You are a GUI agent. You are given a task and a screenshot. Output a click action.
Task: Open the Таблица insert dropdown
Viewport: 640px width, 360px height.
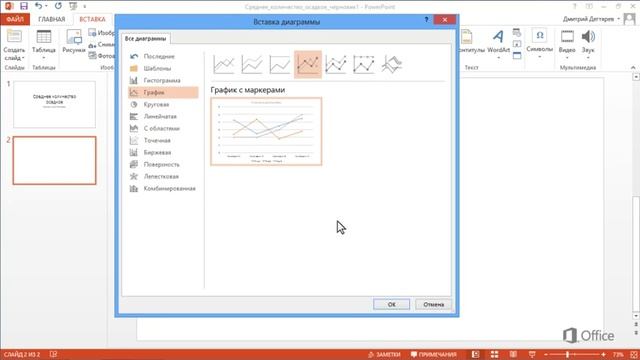pos(44,45)
